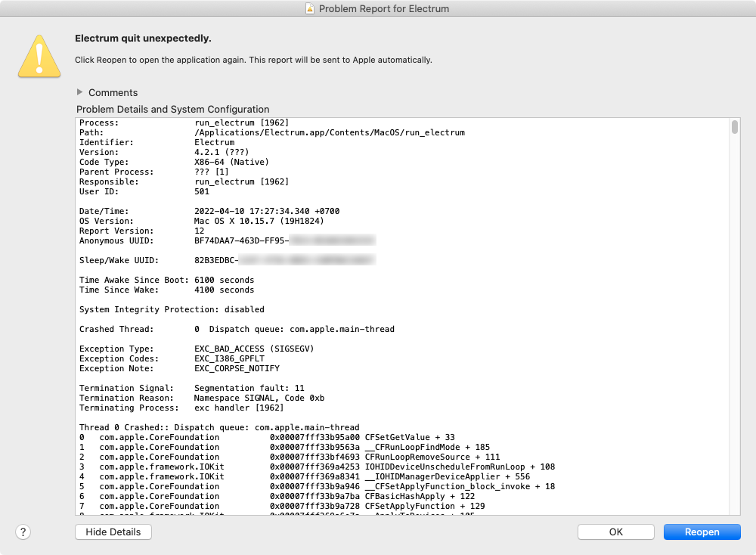Image resolution: width=756 pixels, height=555 pixels.
Task: Click the "6100 seconds" awake since boot value
Action: point(225,281)
